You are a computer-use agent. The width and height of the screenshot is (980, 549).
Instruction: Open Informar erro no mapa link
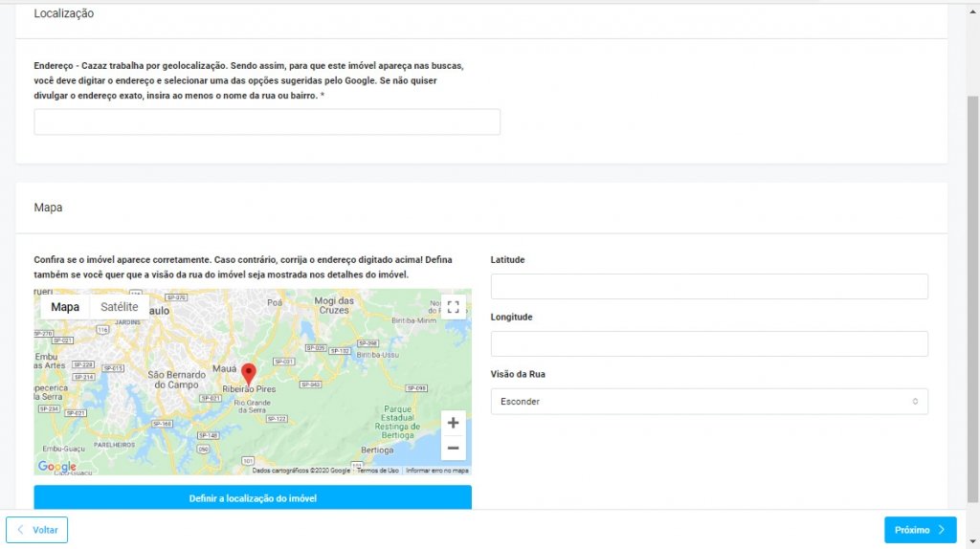tap(436, 471)
